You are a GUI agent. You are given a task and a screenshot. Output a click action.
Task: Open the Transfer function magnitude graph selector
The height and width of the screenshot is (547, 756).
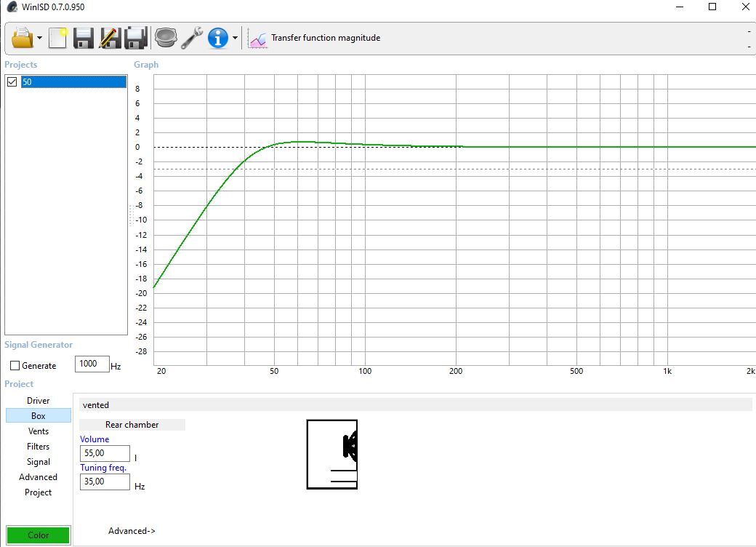[x=326, y=38]
